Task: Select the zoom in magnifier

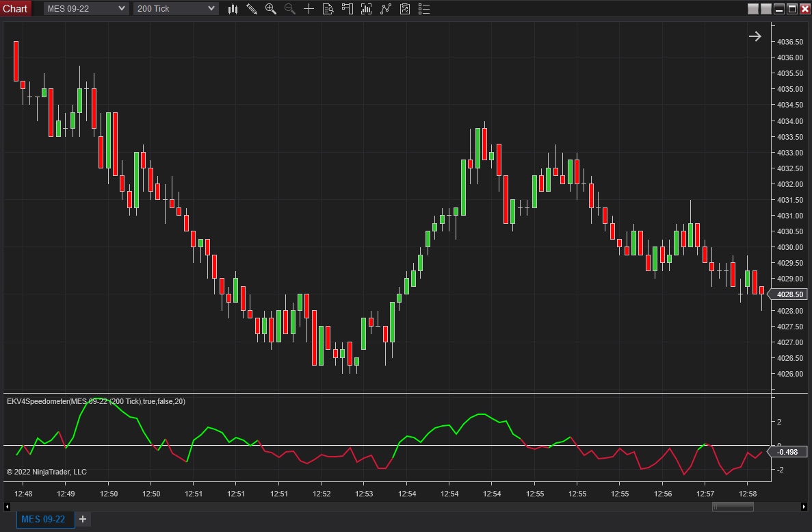Action: [x=271, y=9]
